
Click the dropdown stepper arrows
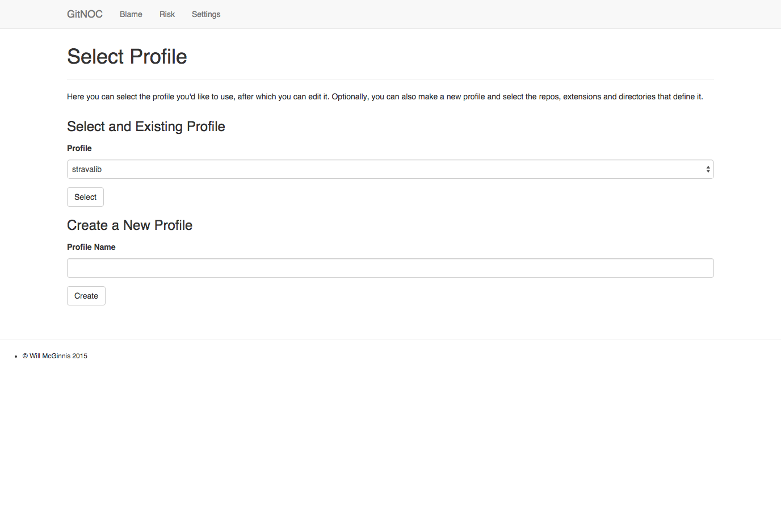(x=707, y=169)
